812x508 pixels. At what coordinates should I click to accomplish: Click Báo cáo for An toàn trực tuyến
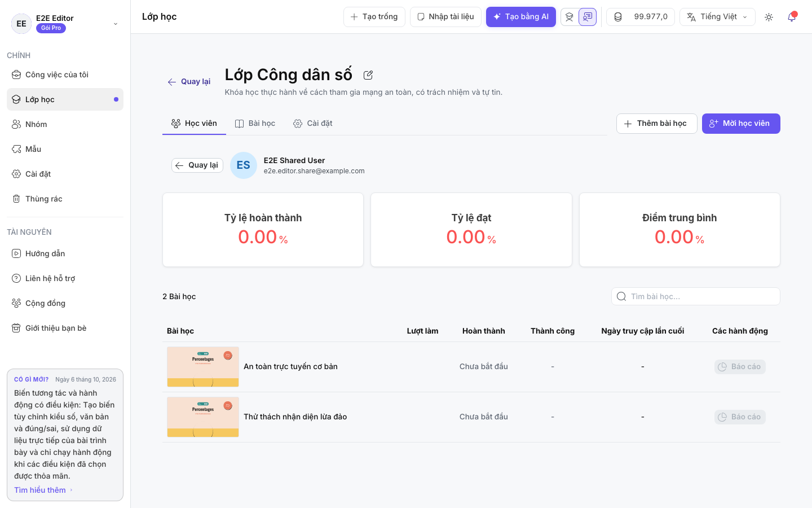click(740, 367)
